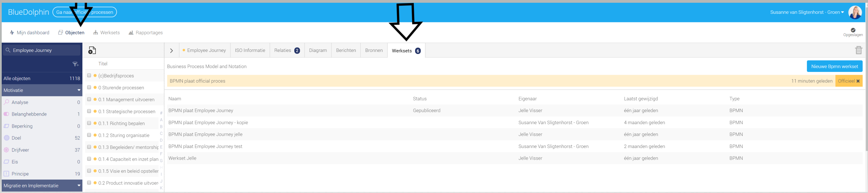Image resolution: width=868 pixels, height=193 pixels.
Task: Check the 0 Sturende processen checkbox
Action: [89, 87]
